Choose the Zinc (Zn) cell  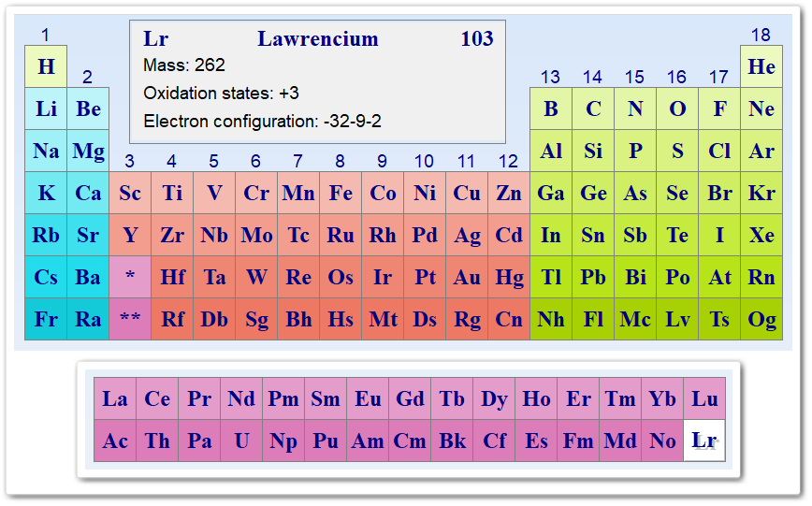coord(509,194)
